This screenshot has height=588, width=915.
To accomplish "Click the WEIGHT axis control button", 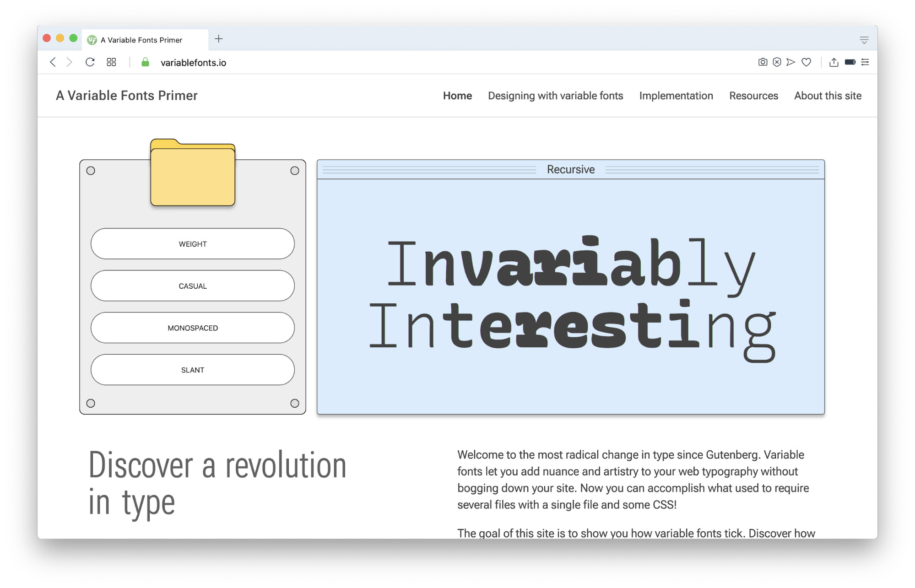I will pyautogui.click(x=193, y=243).
